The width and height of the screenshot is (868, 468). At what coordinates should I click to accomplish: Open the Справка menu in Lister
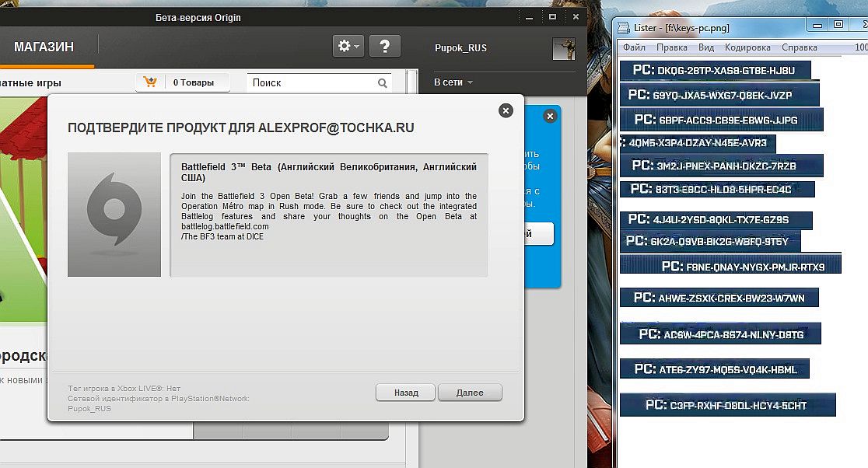coord(800,47)
